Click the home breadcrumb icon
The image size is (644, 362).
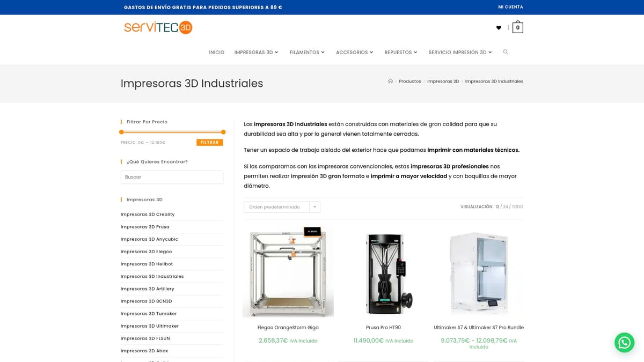pos(390,82)
